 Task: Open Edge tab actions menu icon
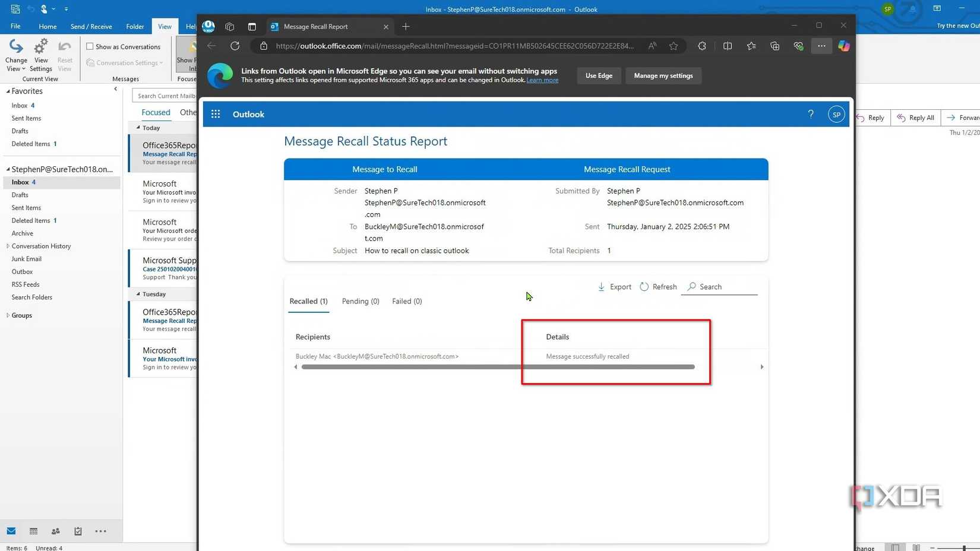coord(252,27)
